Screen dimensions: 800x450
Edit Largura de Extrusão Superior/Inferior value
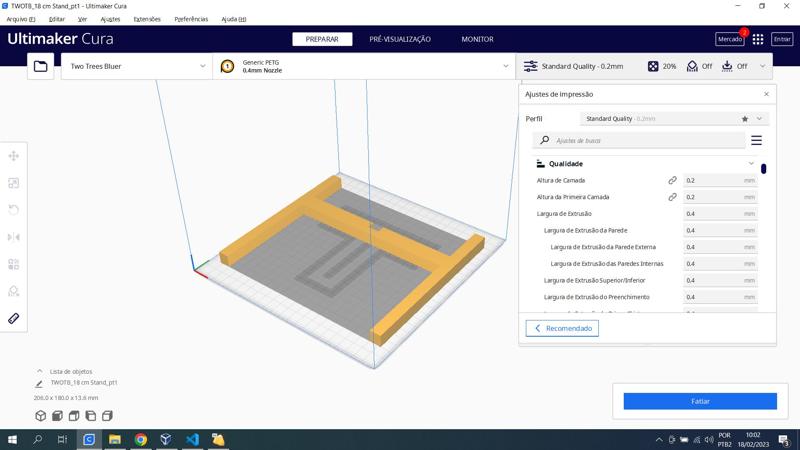[x=720, y=281]
